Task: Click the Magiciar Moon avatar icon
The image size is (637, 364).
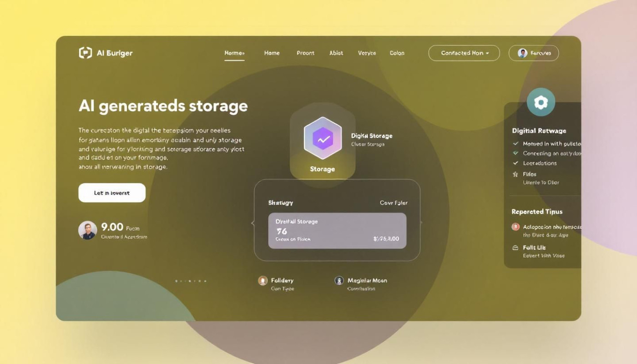Action: pyautogui.click(x=339, y=281)
